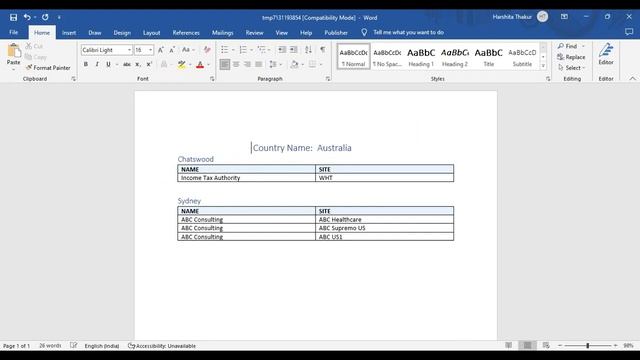The width and height of the screenshot is (640, 360).
Task: Increase paragraph indent
Action: [293, 50]
